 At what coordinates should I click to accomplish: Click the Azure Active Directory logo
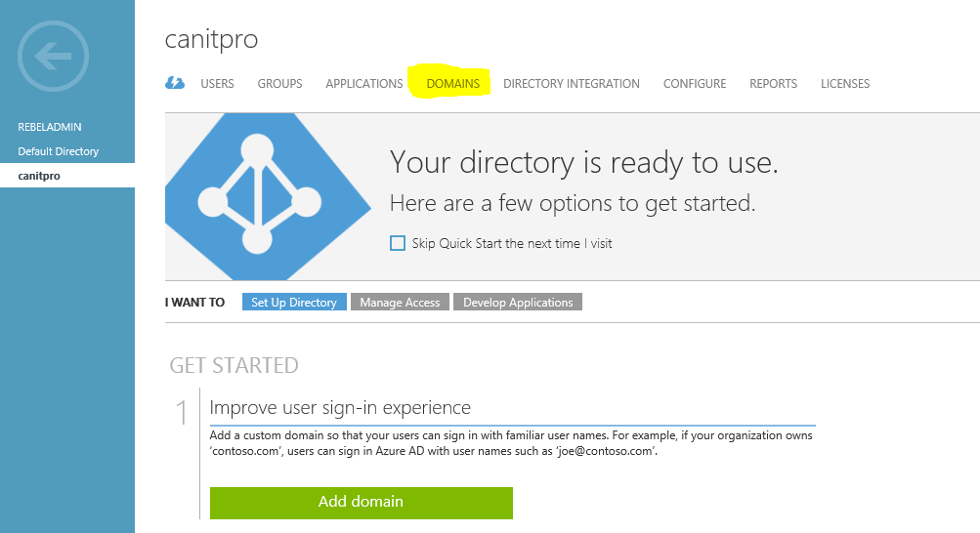(x=268, y=196)
